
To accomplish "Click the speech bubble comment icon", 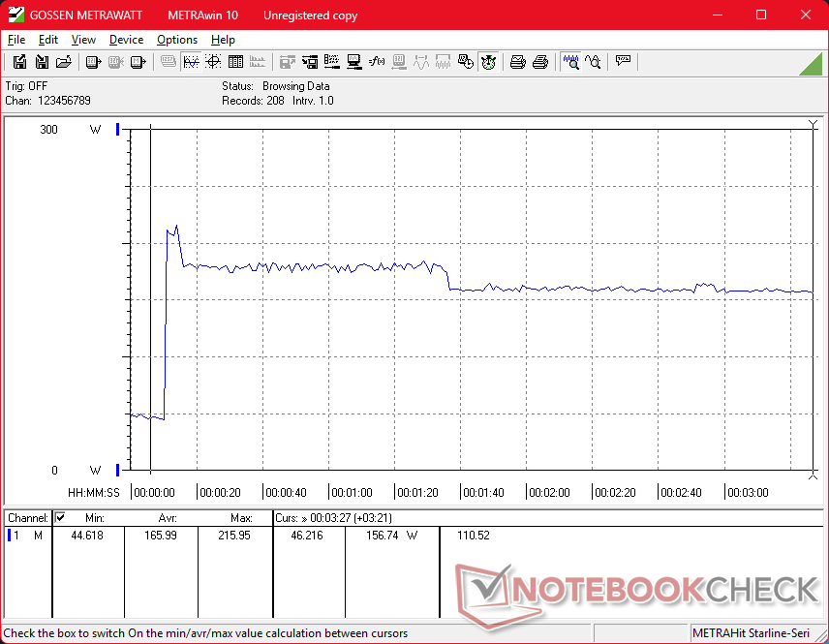I will click(x=623, y=62).
